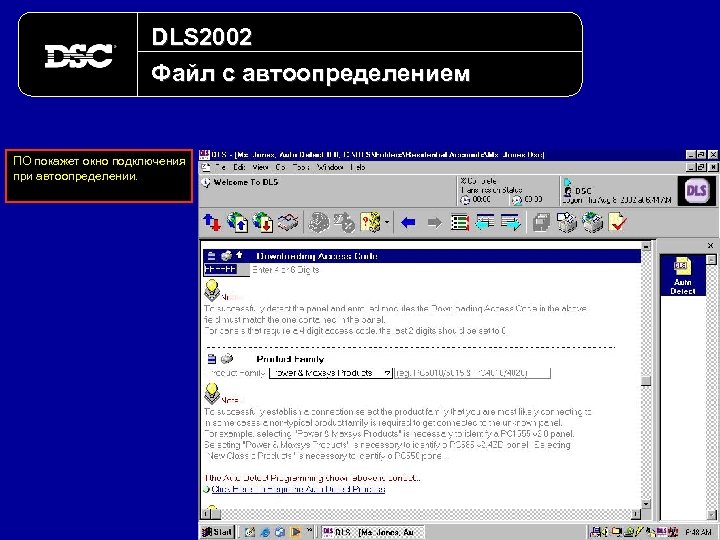Viewport: 720px width, 540px height.
Task: Open the Go menu
Action: pos(281,167)
